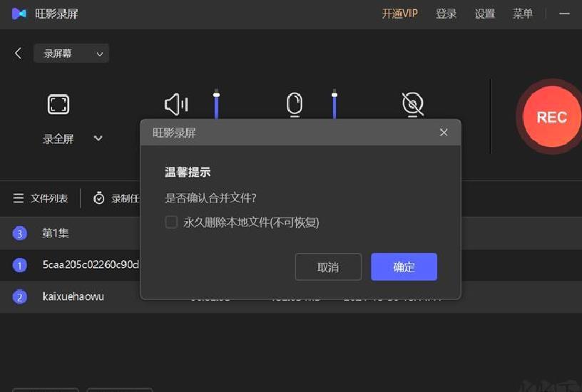Toggle the disabled webcam icon
This screenshot has width=582, height=392.
pos(413,105)
